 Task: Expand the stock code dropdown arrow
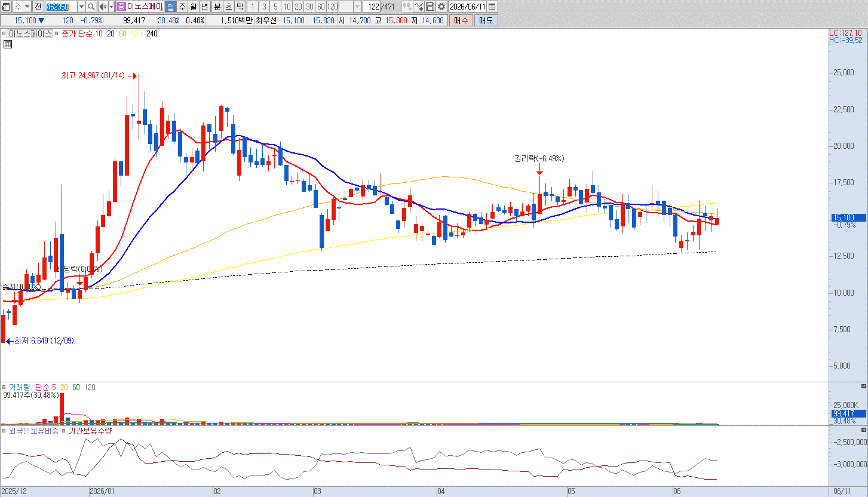click(x=81, y=7)
